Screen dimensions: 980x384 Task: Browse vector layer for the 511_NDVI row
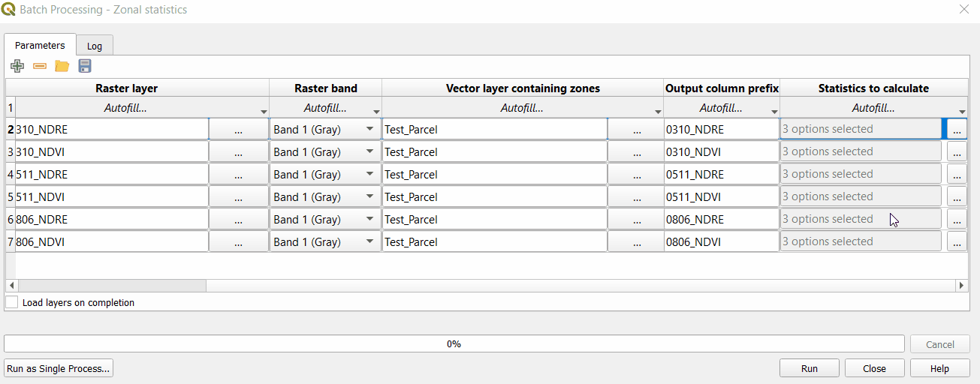coord(636,197)
